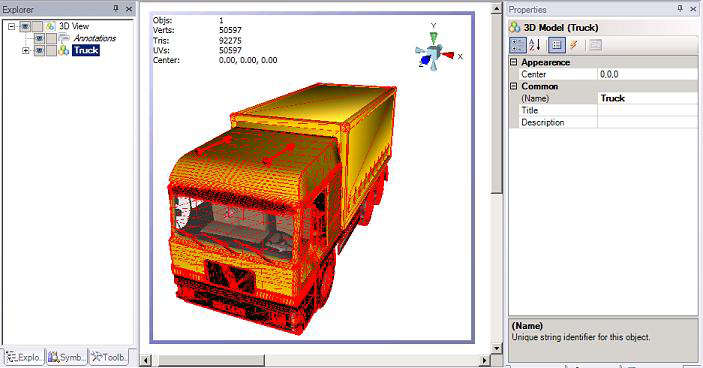Pin the Properties panel
703x368 pixels.
pos(680,9)
